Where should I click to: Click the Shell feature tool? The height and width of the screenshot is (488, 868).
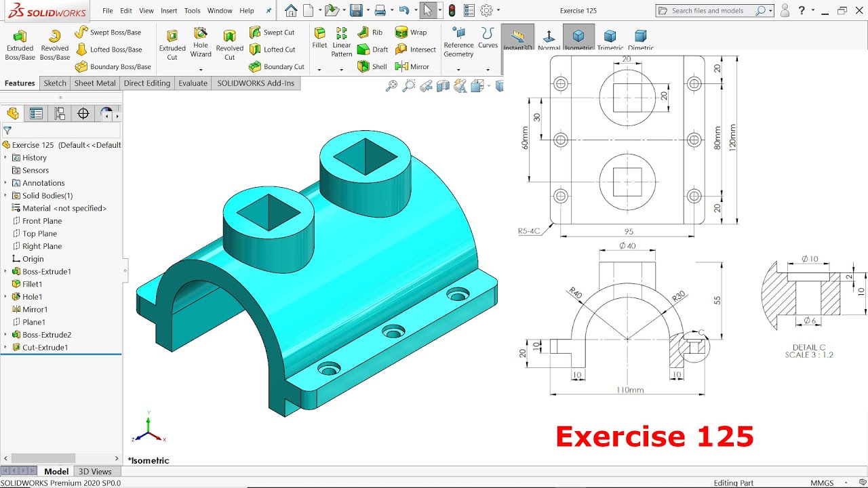(x=372, y=66)
